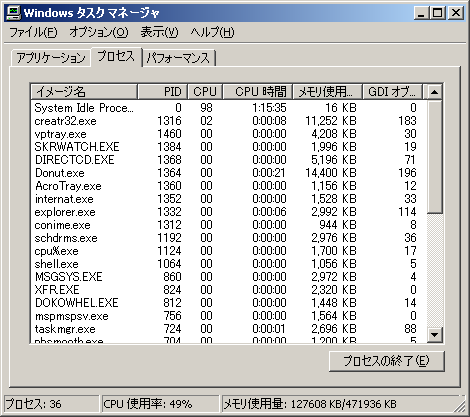Click the プロセス: 36 status entry

point(52,404)
